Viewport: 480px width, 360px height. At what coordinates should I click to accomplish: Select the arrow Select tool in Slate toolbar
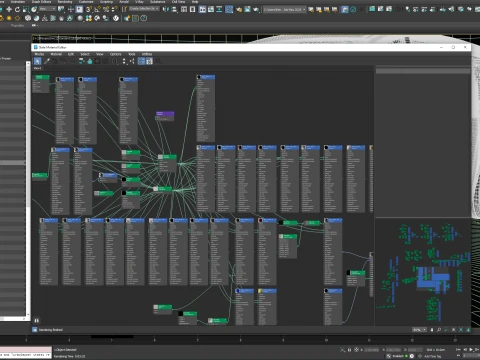37,61
